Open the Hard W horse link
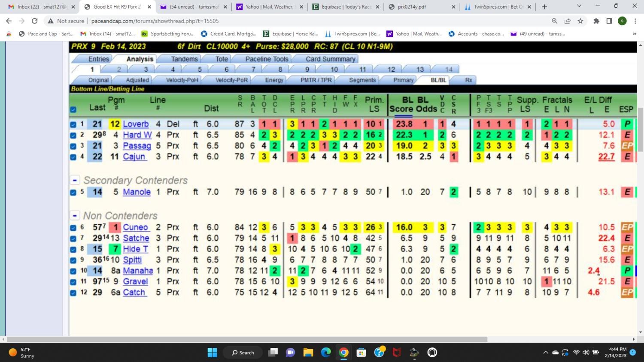Viewport: 644px width, 362px height. click(x=137, y=135)
